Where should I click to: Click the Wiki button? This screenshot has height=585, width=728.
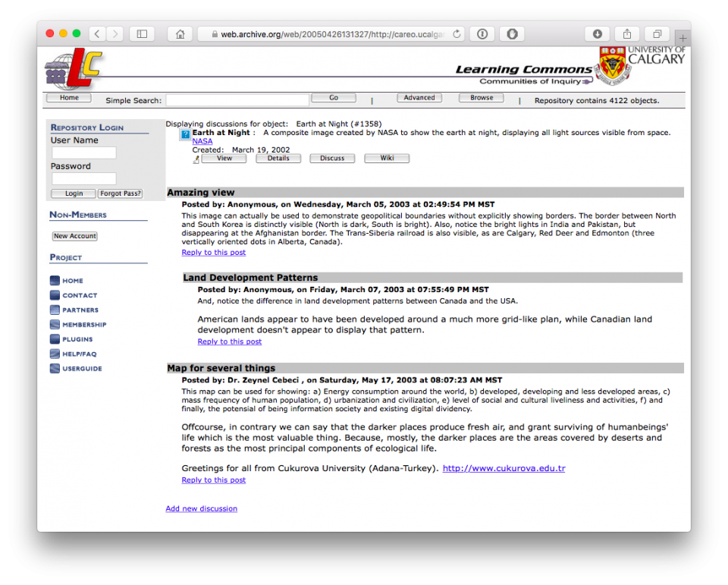[x=387, y=158]
